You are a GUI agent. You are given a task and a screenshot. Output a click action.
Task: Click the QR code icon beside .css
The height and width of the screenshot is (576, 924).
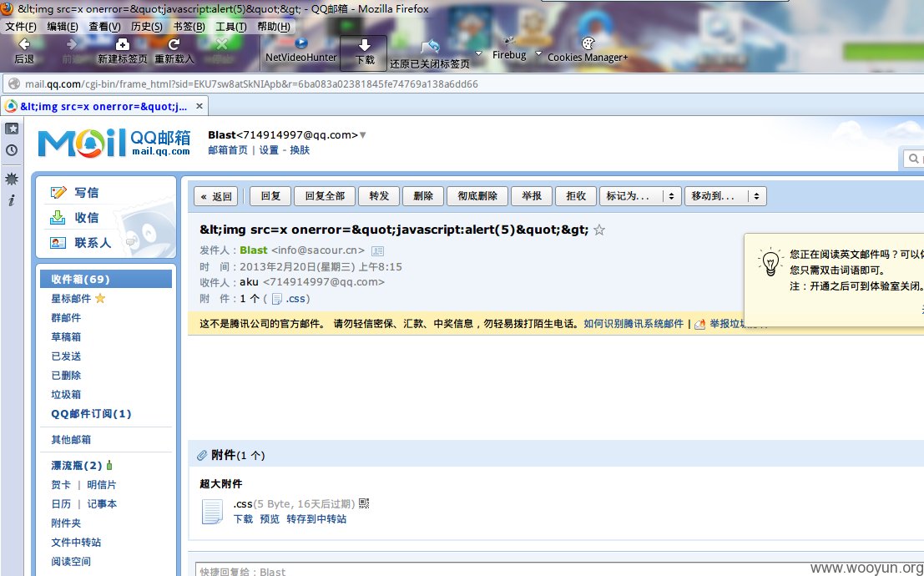(x=364, y=503)
